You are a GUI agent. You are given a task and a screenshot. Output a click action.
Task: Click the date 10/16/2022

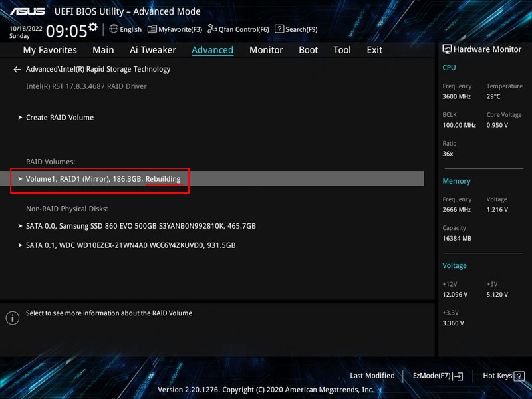[26, 29]
